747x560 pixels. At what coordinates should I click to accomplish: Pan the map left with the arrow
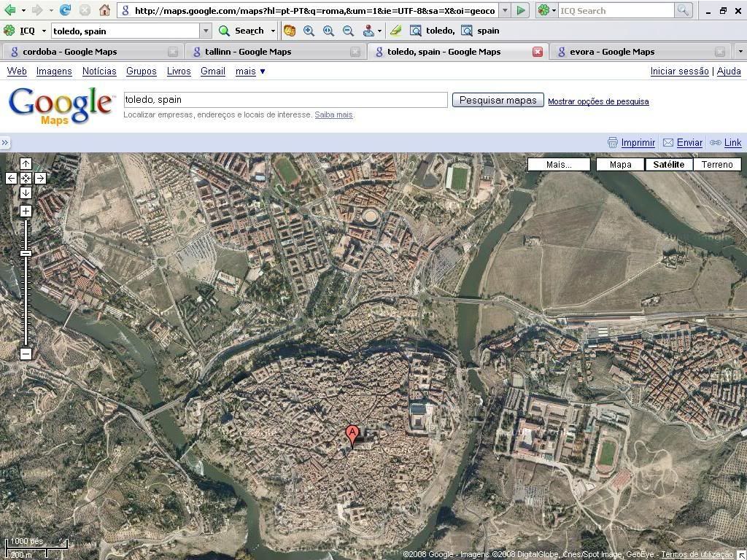pyautogui.click(x=12, y=178)
